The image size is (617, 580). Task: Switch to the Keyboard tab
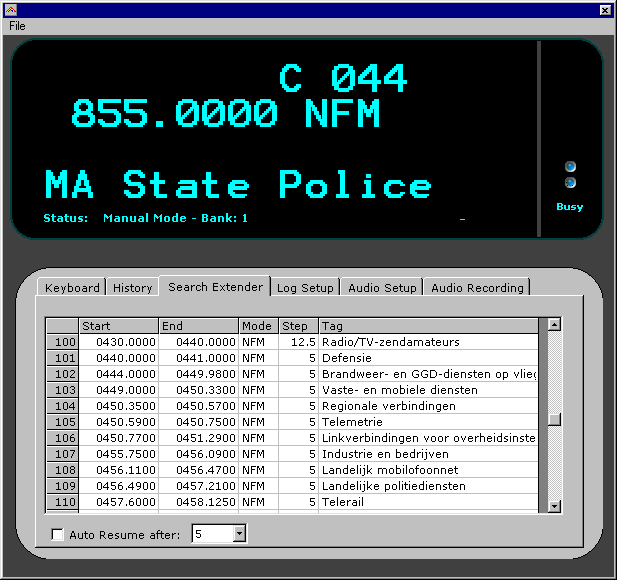pos(72,288)
